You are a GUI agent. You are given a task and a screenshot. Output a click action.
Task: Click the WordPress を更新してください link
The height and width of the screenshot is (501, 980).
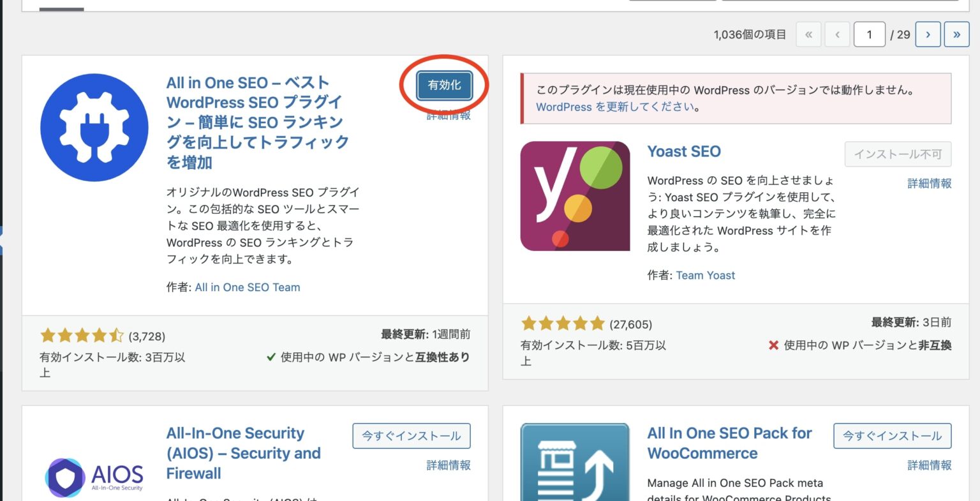(x=617, y=107)
